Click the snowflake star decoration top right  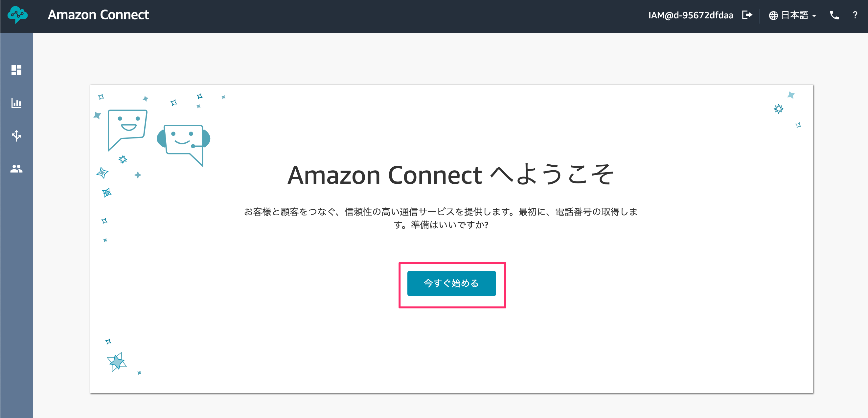[x=778, y=109]
